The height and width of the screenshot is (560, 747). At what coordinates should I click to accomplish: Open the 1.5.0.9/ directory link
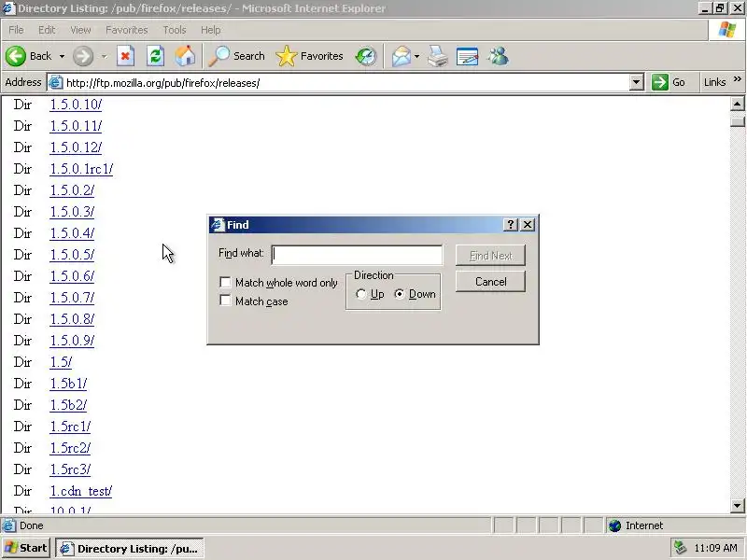tap(72, 341)
